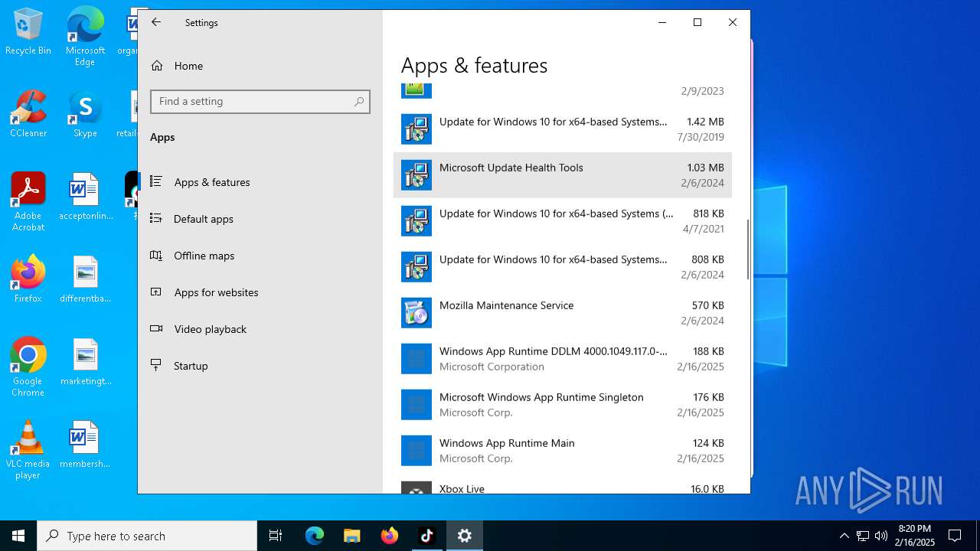Select Apps & features in sidebar
Image resolution: width=980 pixels, height=551 pixels.
(x=260, y=182)
